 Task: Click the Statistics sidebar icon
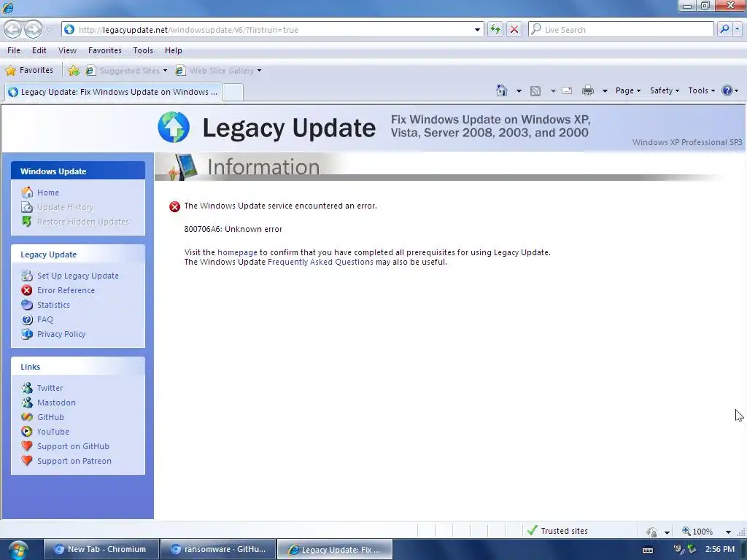(27, 305)
